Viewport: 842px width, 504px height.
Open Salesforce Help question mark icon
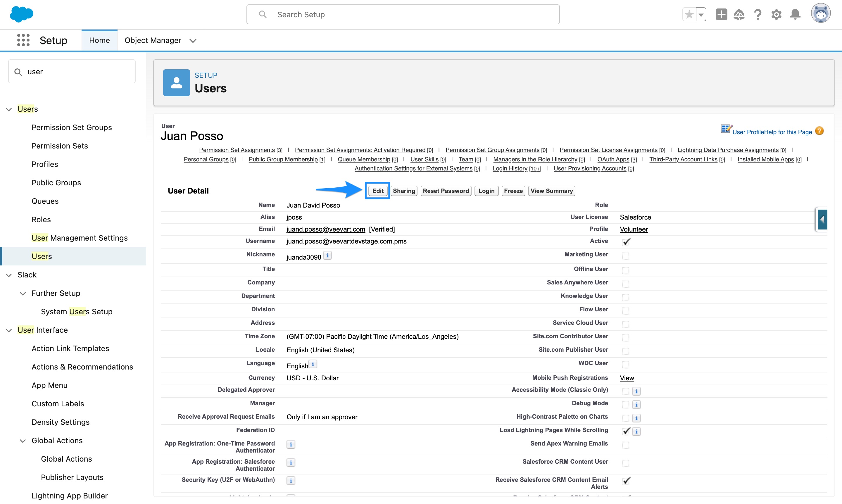758,14
